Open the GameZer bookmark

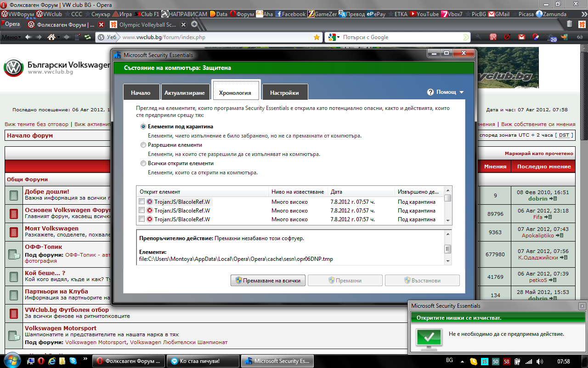pos(322,14)
